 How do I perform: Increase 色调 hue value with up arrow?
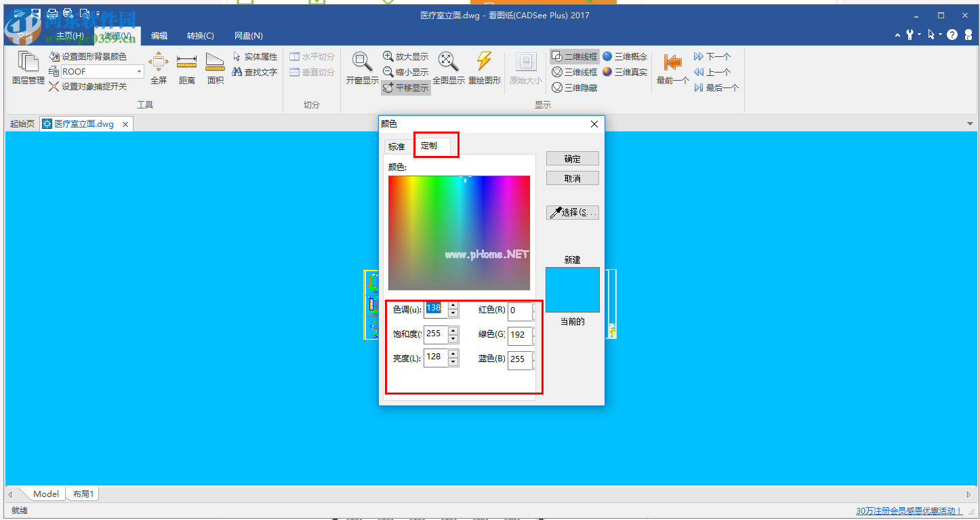tap(453, 305)
